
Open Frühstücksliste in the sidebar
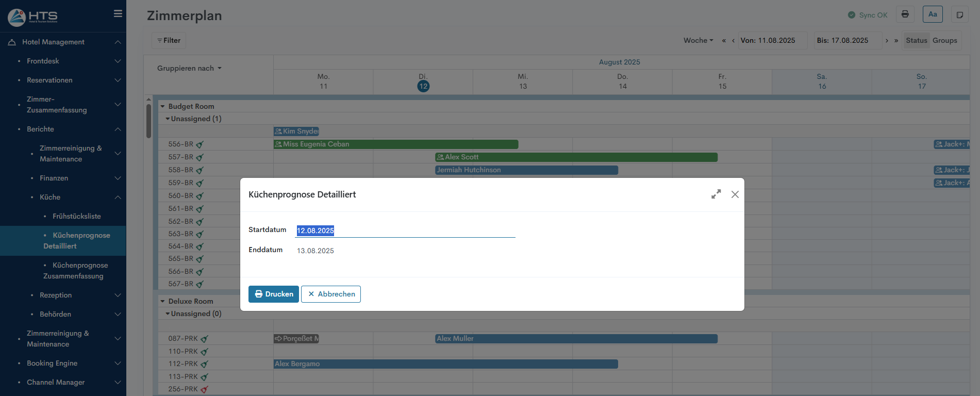(x=76, y=216)
